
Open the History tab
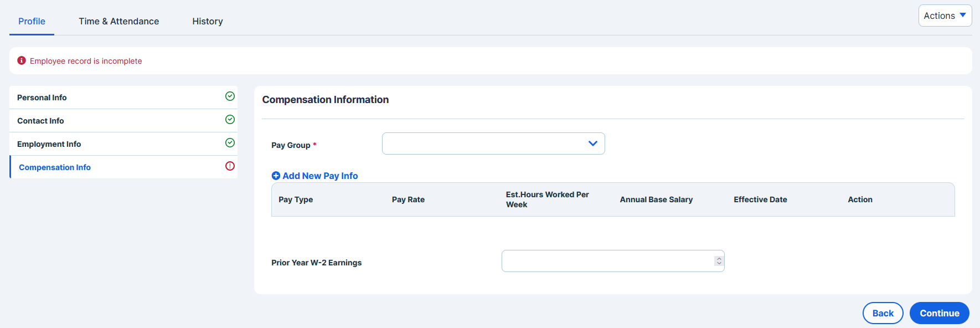coord(208,21)
